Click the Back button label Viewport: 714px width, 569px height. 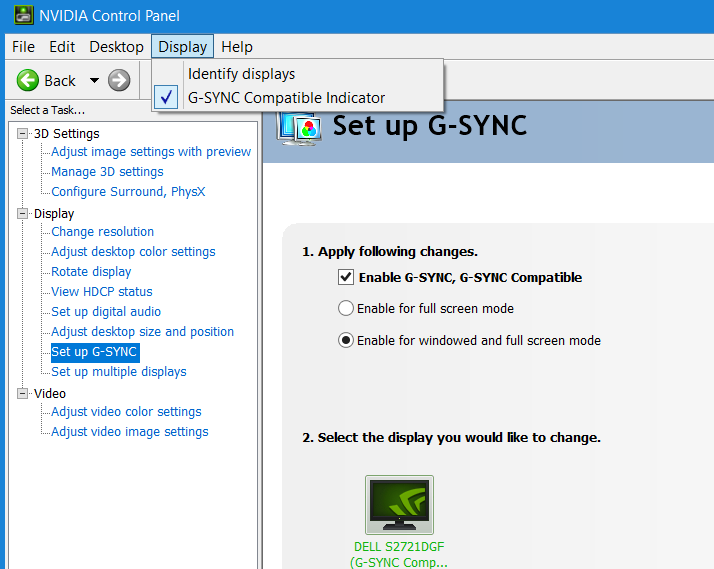(60, 81)
